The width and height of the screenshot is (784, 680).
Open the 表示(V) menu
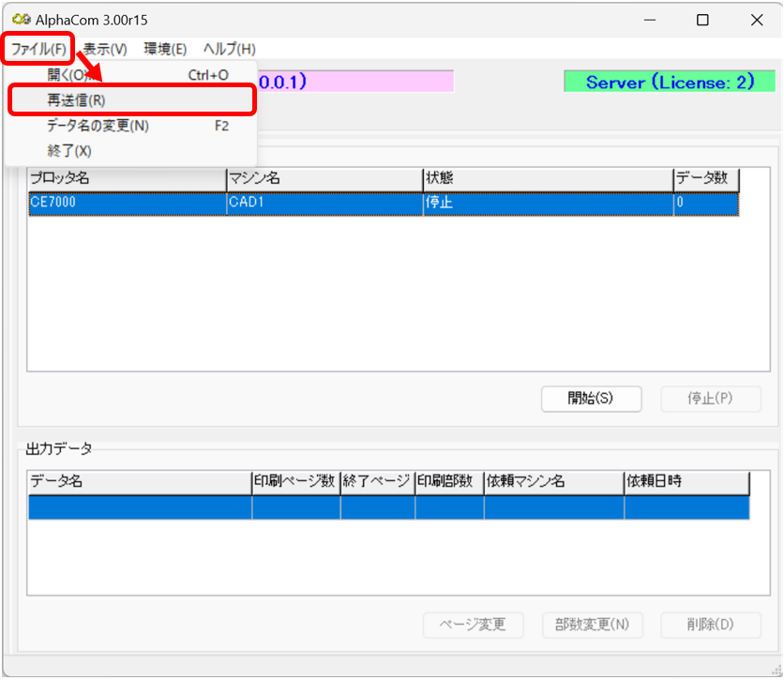pyautogui.click(x=104, y=49)
